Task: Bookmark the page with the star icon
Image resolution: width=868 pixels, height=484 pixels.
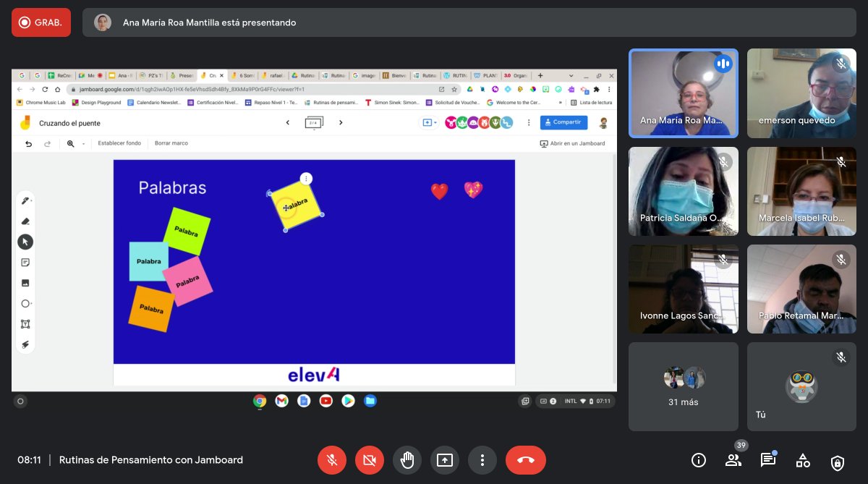Action: click(454, 90)
